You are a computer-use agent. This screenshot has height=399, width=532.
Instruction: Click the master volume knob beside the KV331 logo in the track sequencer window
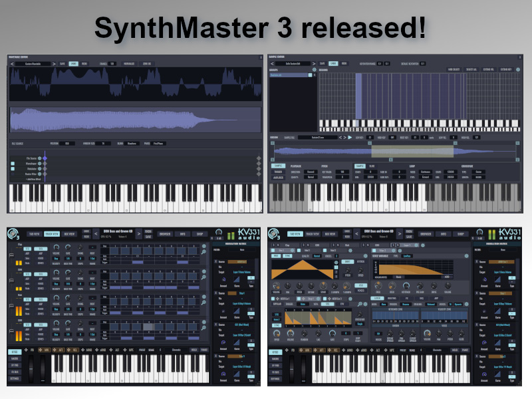pyautogui.click(x=219, y=232)
